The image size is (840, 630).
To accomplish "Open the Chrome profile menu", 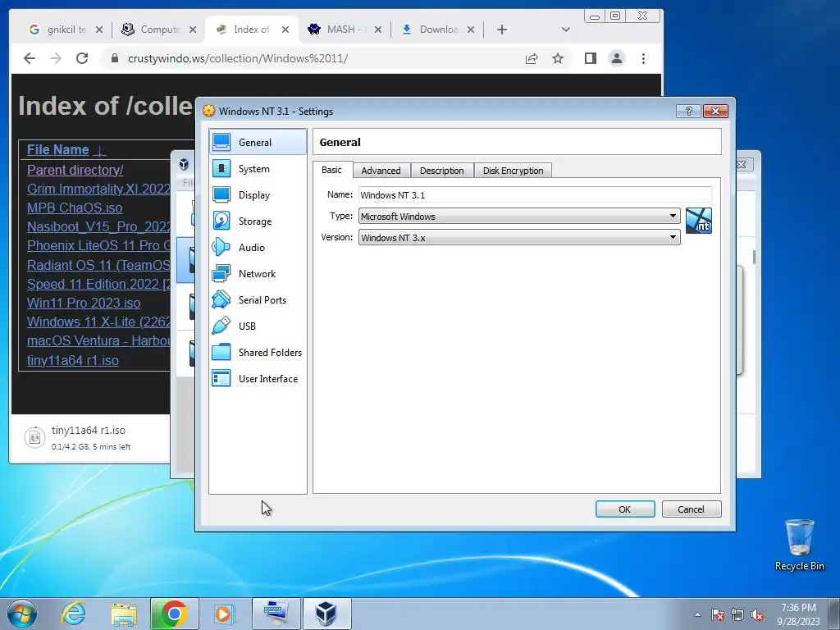I will tap(617, 58).
